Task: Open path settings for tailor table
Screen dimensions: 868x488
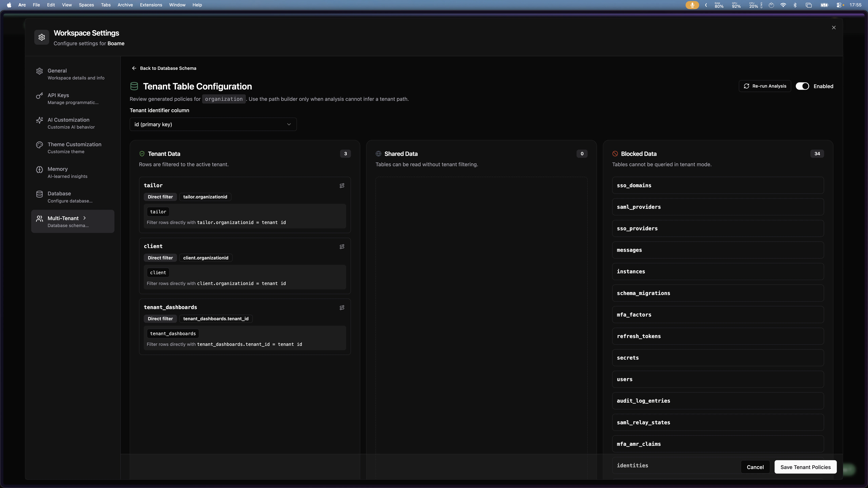Action: (342, 186)
